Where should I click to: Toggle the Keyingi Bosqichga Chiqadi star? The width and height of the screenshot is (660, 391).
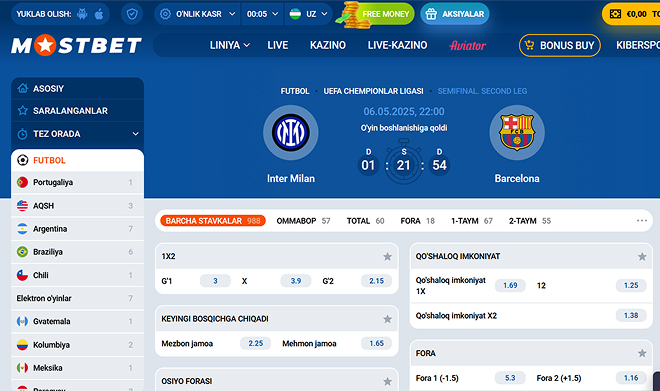(387, 319)
